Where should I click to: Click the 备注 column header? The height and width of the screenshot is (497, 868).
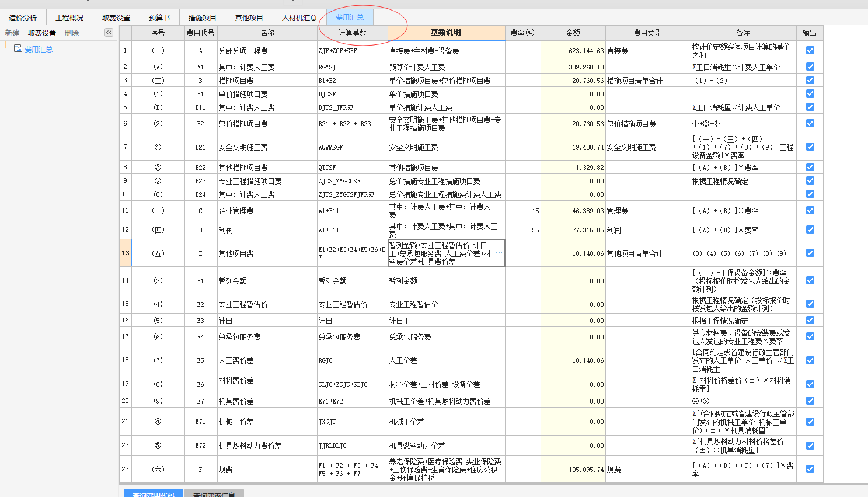coord(743,33)
